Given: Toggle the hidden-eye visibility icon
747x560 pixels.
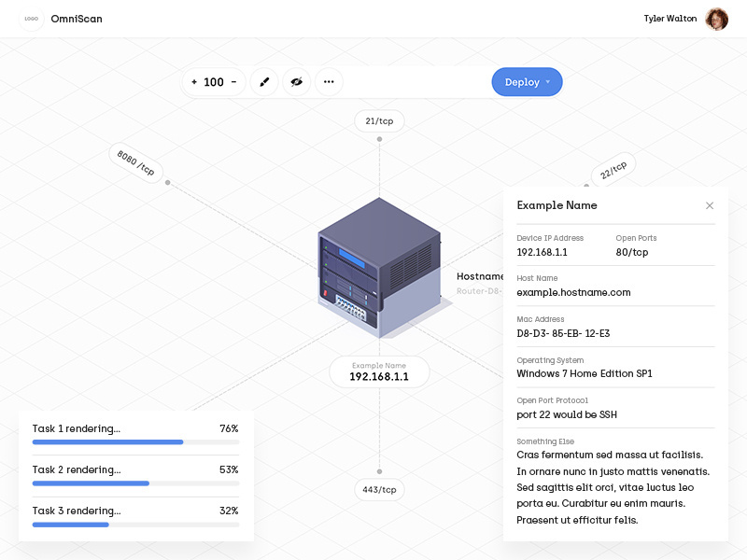Looking at the screenshot, I should (x=297, y=82).
